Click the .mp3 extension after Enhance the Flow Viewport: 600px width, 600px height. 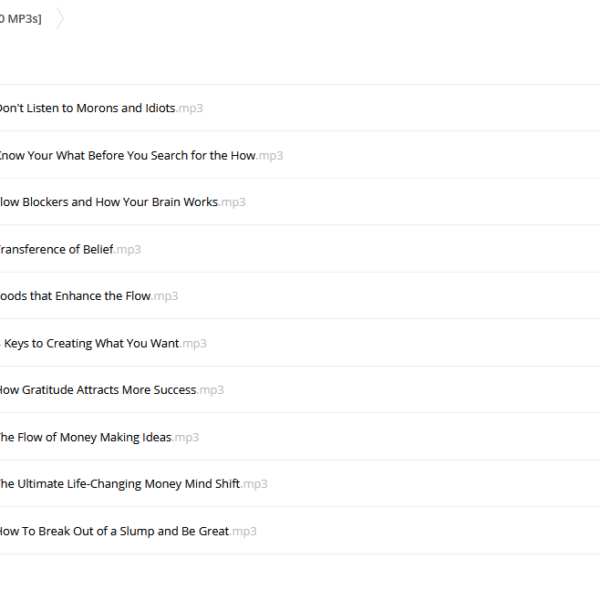pyautogui.click(x=164, y=297)
